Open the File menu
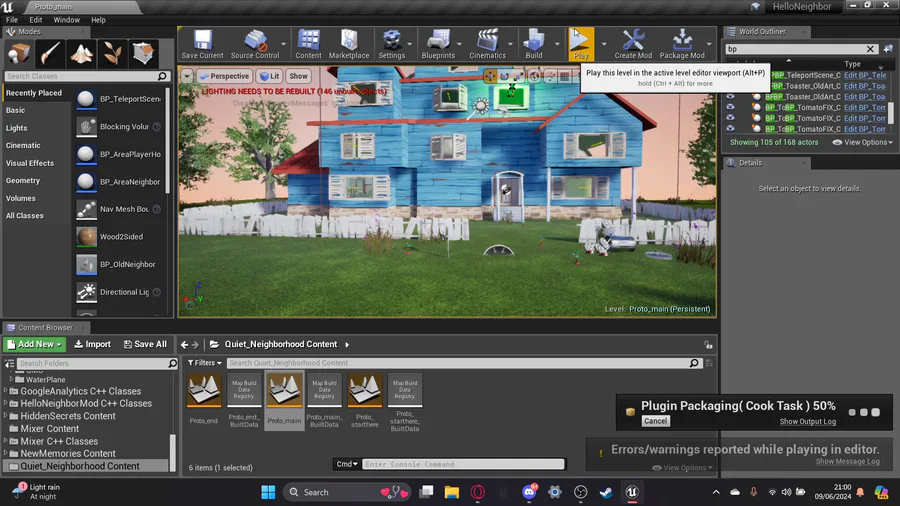Image resolution: width=900 pixels, height=506 pixels. tap(11, 20)
